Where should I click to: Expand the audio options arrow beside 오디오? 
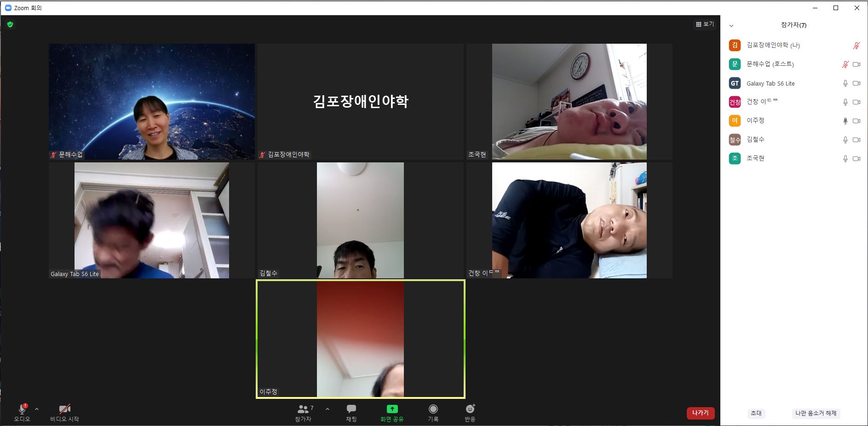(37, 409)
